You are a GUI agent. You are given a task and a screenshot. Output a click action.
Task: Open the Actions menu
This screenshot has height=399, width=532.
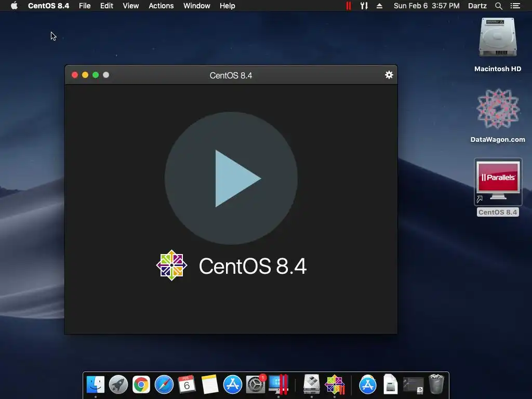tap(161, 6)
